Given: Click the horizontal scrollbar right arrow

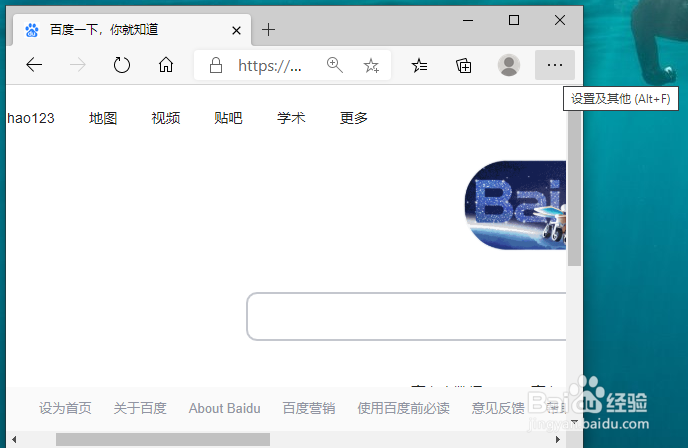Looking at the screenshot, I should click(x=558, y=439).
